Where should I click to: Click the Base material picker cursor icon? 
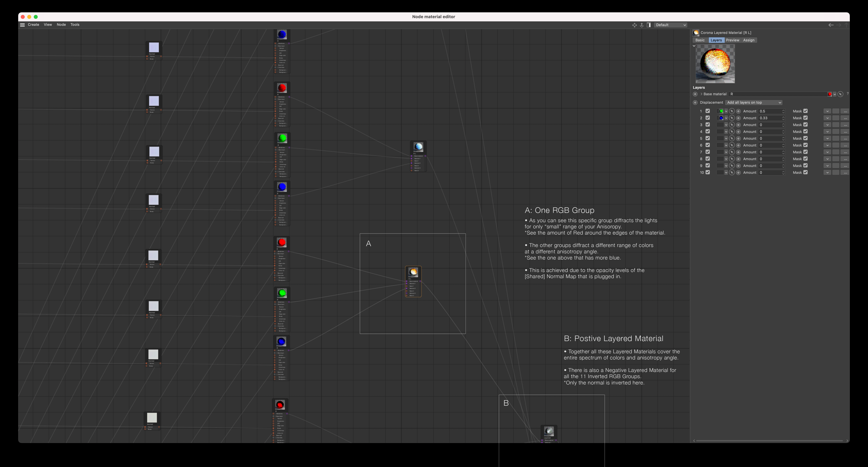point(840,94)
